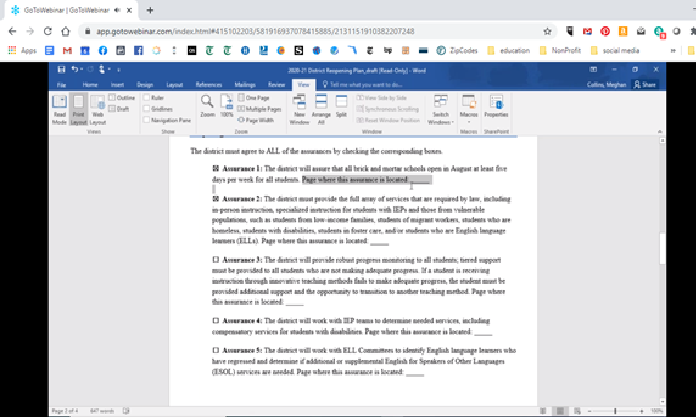This screenshot has width=696, height=417.
Task: Open the NonProfit bookmarks folder
Action: pos(561,50)
